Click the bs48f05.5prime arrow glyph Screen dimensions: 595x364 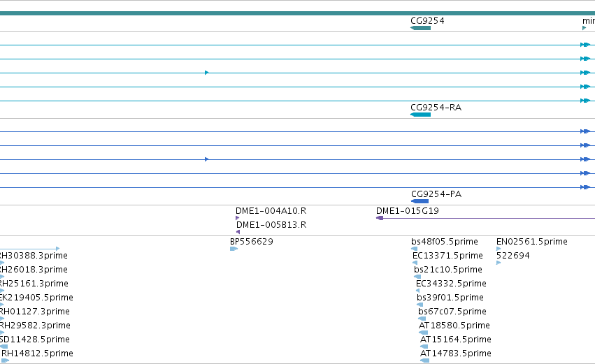415,249
